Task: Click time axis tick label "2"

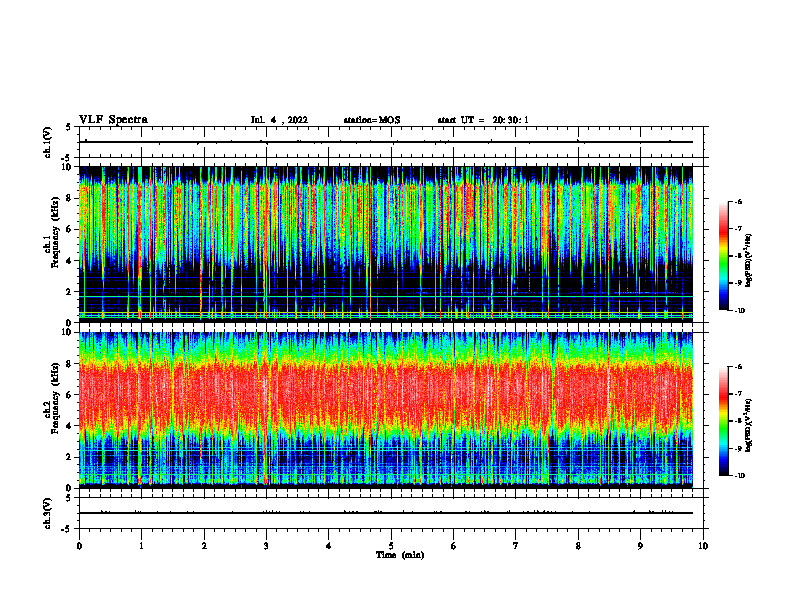Action: coord(204,546)
